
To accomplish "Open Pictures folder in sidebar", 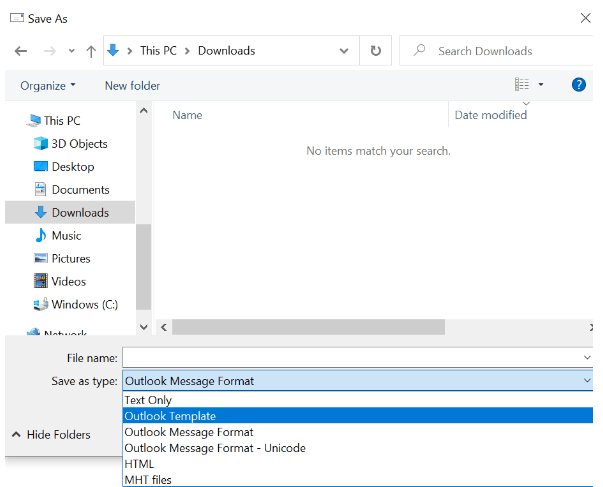I will (x=71, y=259).
